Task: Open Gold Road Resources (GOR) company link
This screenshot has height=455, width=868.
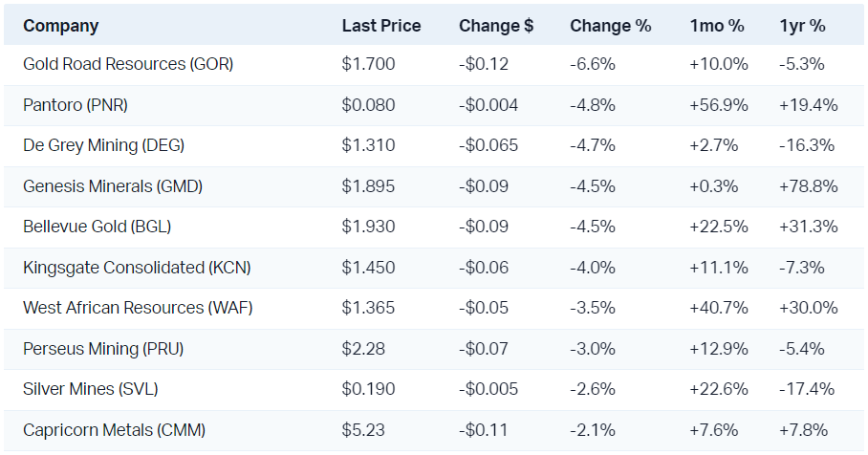Action: pos(128,65)
